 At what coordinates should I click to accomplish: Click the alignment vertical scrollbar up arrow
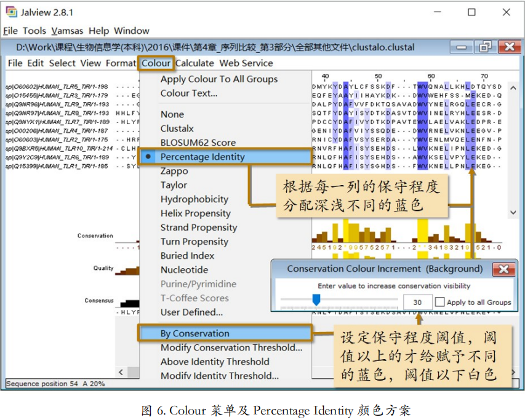[513, 88]
